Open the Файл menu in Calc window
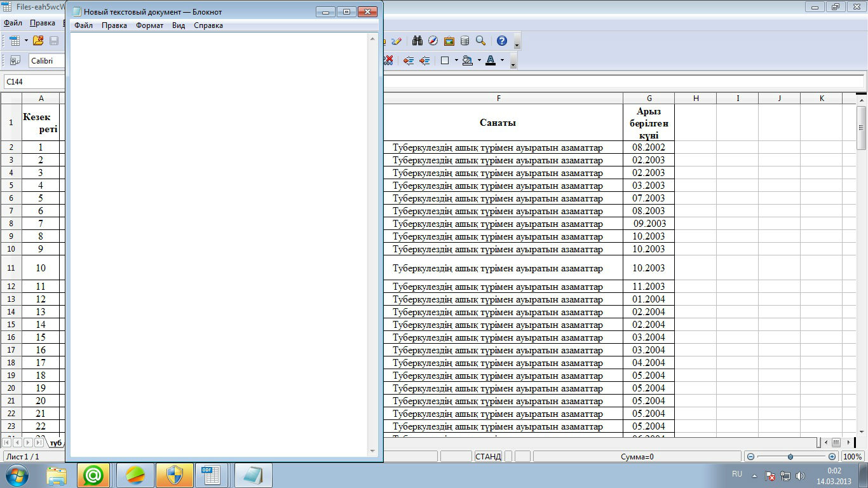Screen dimensions: 868x488 [x=13, y=23]
